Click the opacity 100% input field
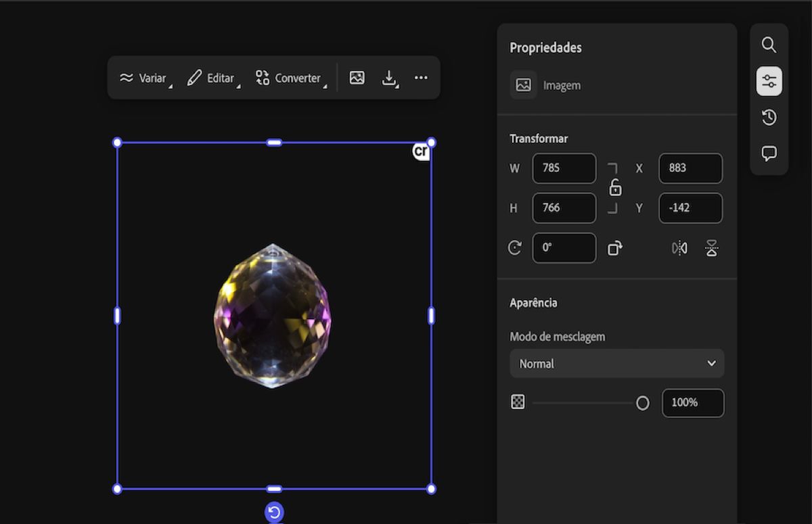Viewport: 812px width, 524px height. [692, 403]
